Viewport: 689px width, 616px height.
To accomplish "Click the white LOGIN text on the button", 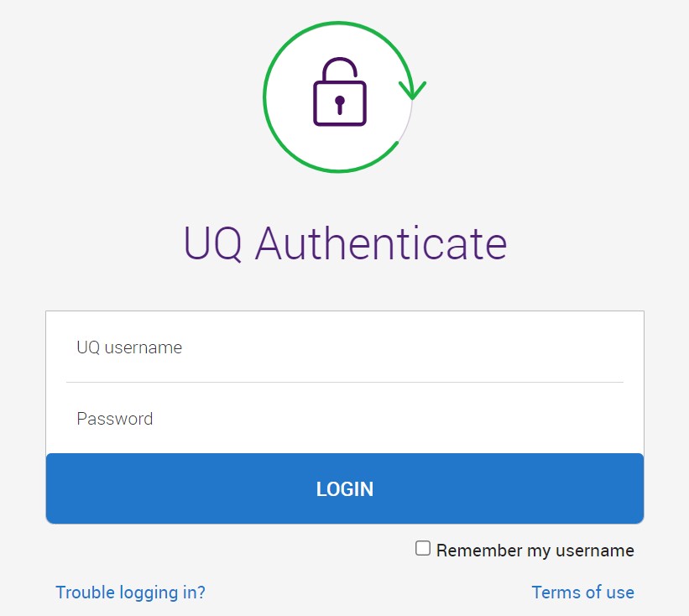I will tap(345, 489).
